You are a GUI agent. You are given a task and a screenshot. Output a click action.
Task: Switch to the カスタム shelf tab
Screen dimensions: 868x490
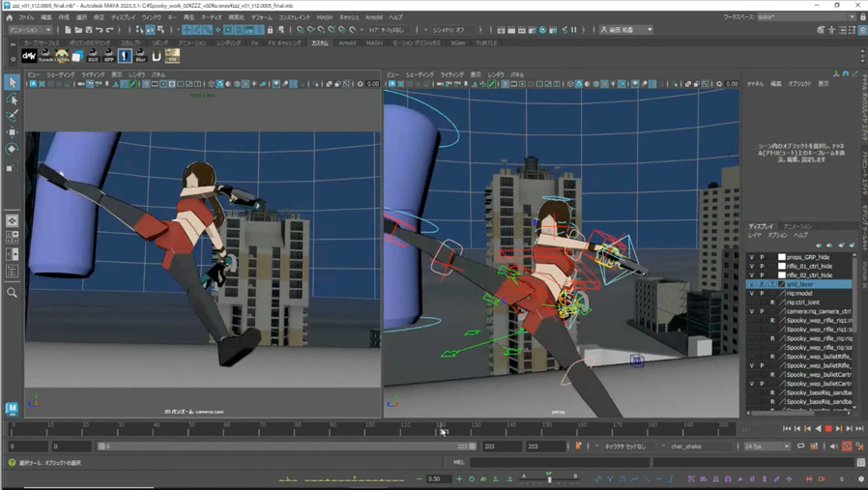[319, 43]
